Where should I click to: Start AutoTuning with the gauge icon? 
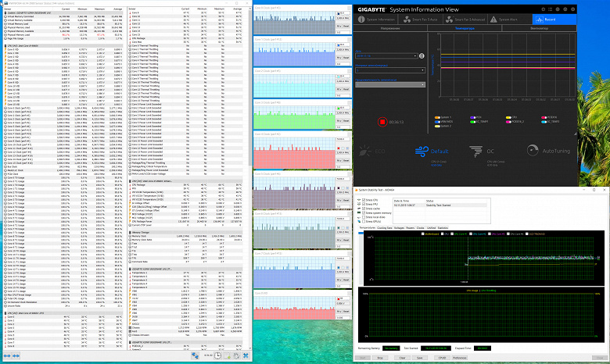(x=533, y=152)
